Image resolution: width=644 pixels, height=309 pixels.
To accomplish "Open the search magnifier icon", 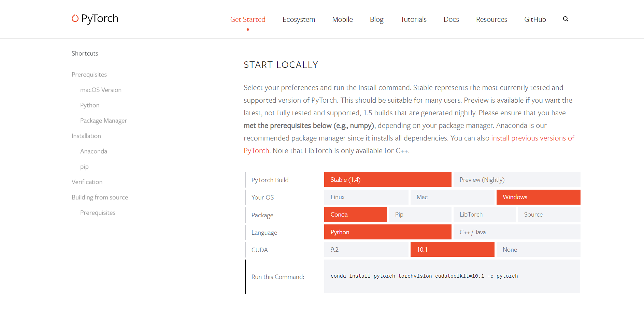I will point(566,19).
